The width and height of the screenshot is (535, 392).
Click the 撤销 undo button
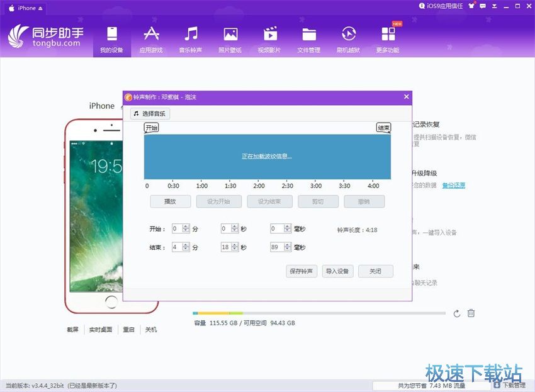click(364, 201)
